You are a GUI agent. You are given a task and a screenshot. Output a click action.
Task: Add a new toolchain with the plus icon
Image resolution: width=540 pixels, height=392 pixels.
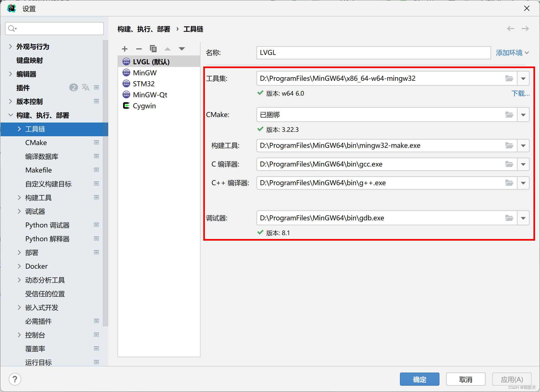pos(125,49)
